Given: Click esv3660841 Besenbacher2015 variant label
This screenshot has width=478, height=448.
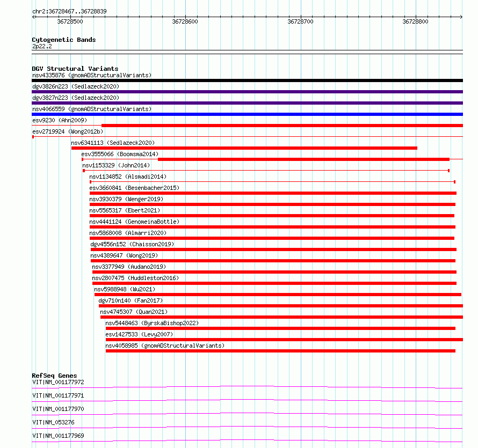Looking at the screenshot, I should (134, 188).
